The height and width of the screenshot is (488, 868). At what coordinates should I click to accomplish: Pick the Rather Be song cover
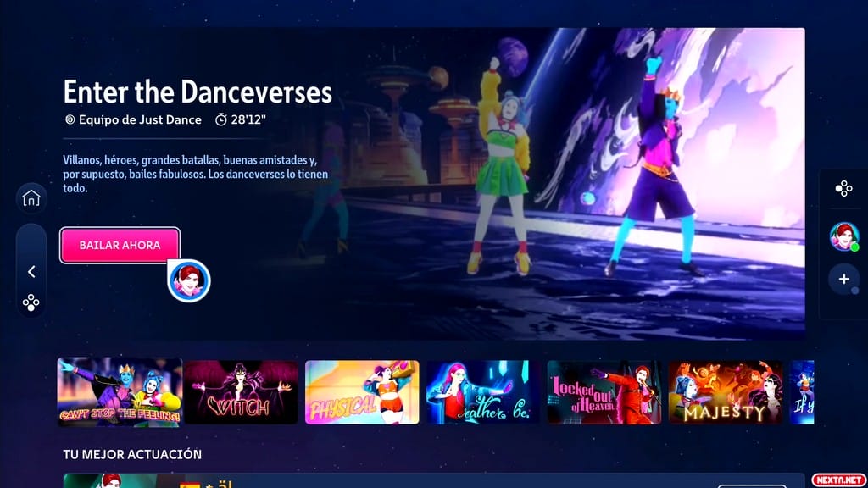tap(482, 392)
